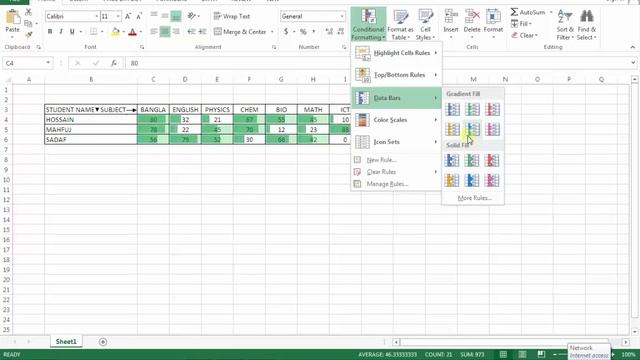
Task: Click the Increase Indent icon
Action: click(202, 31)
